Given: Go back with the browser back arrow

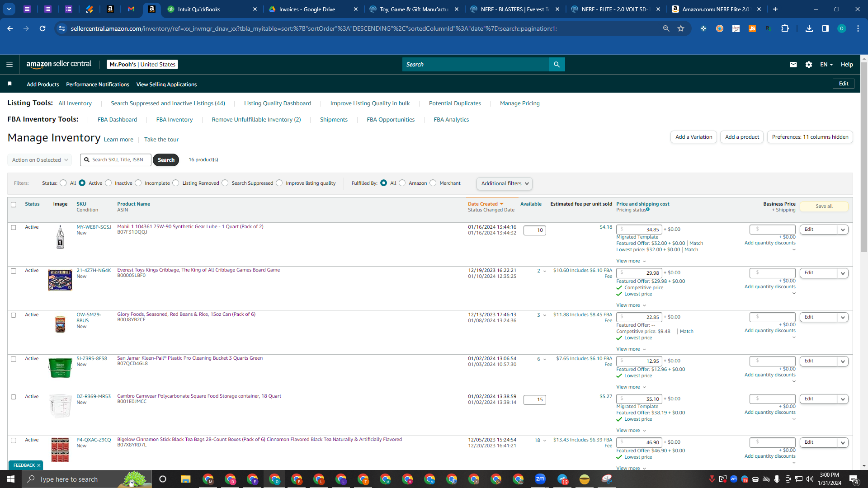Looking at the screenshot, I should 10,28.
